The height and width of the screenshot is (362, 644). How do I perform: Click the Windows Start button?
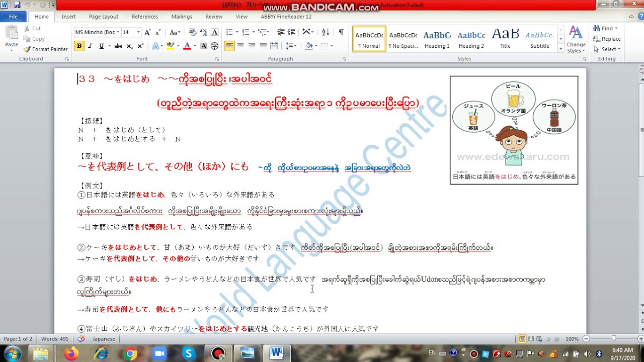(11, 353)
